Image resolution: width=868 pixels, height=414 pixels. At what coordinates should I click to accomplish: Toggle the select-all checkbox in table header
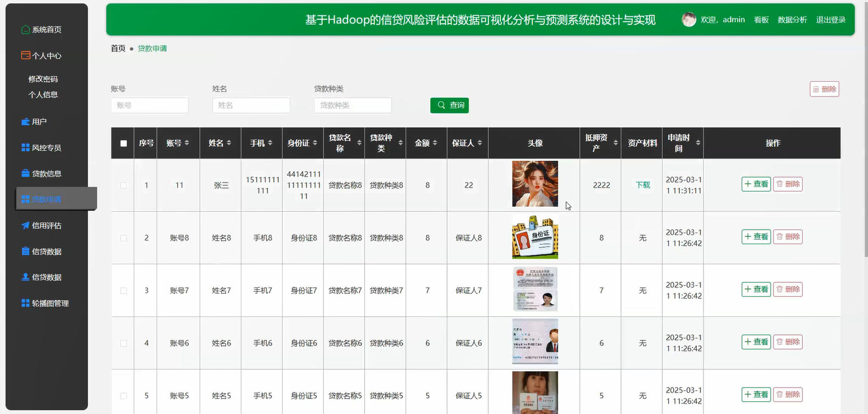[x=123, y=143]
